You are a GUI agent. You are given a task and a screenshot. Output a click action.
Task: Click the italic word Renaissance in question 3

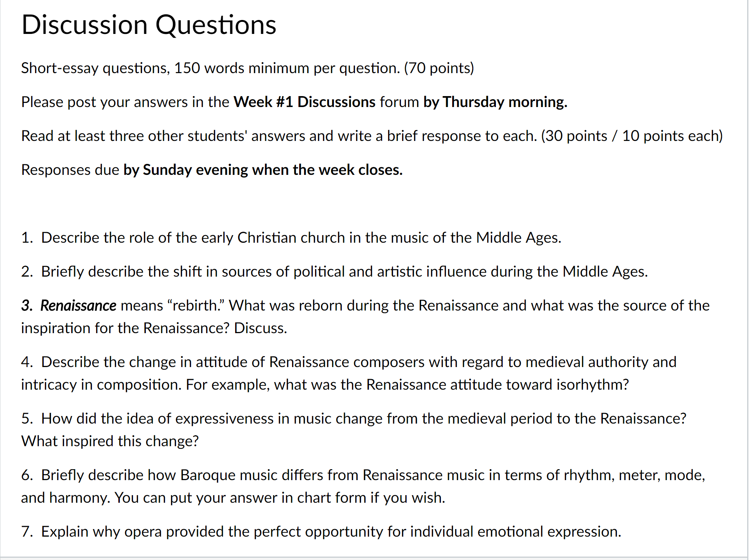click(x=78, y=306)
